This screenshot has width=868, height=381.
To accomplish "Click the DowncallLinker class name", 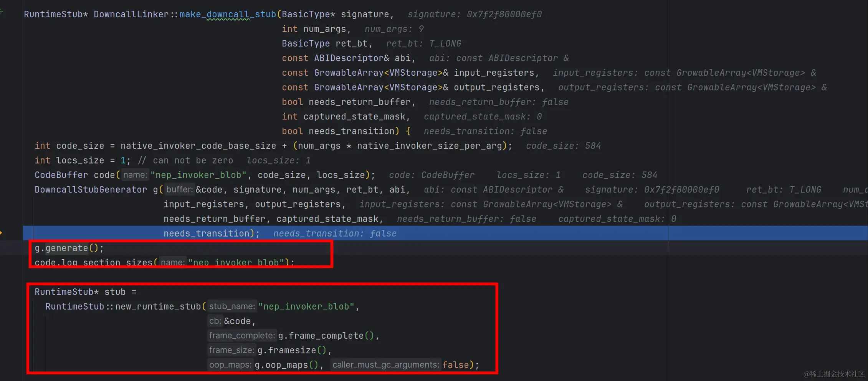I will tap(131, 14).
